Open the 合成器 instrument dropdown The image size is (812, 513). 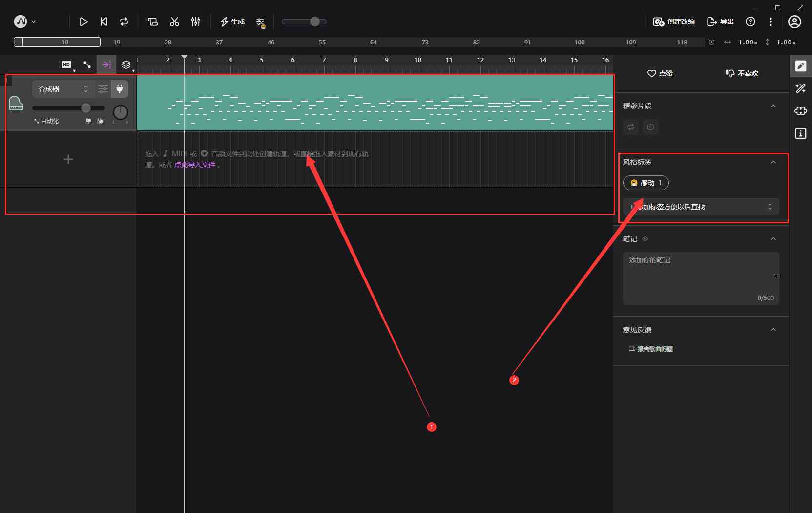(63, 89)
